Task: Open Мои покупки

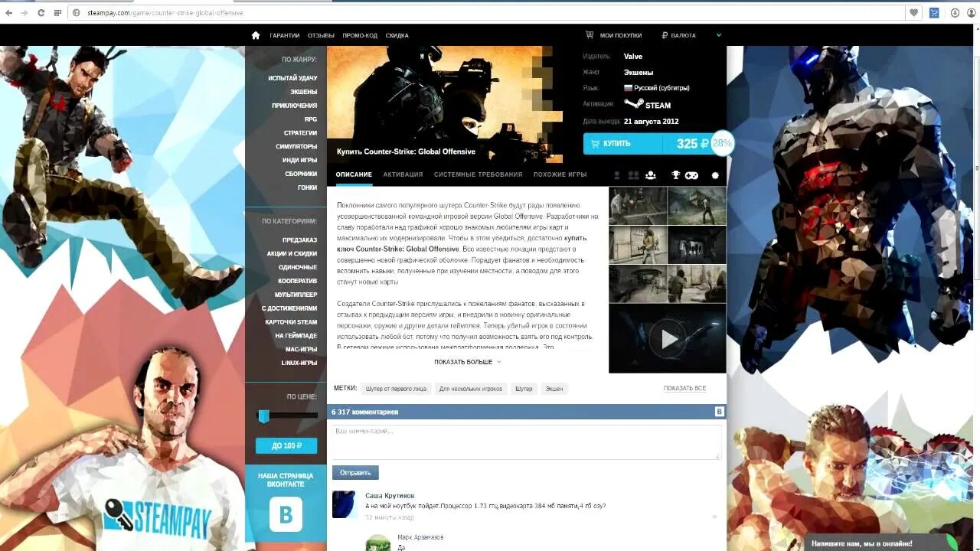Action: click(x=613, y=35)
